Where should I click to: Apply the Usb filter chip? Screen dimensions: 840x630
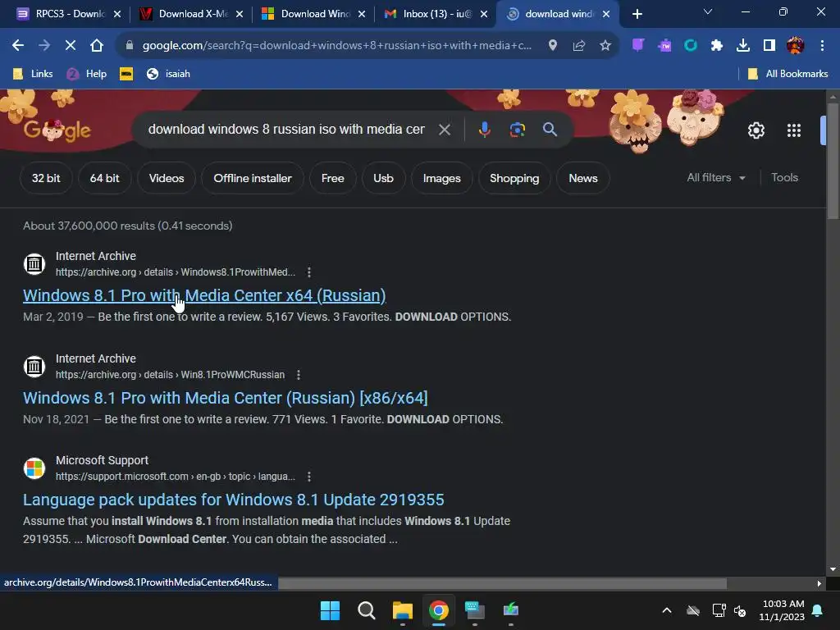pos(383,178)
